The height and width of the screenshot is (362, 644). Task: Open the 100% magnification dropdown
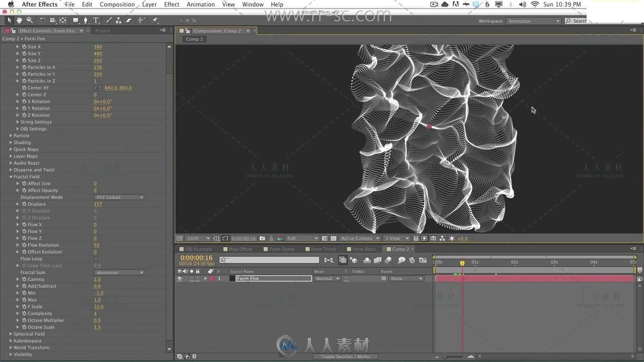tap(198, 238)
